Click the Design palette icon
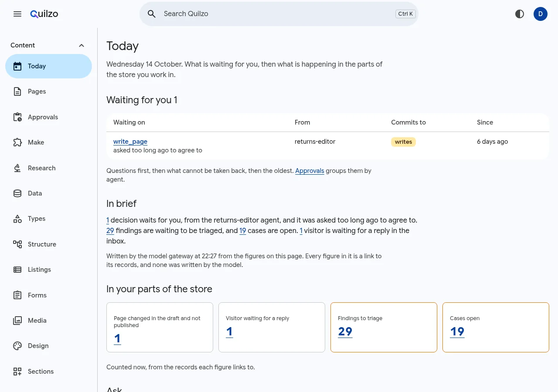The width and height of the screenshot is (558, 392). point(17,346)
